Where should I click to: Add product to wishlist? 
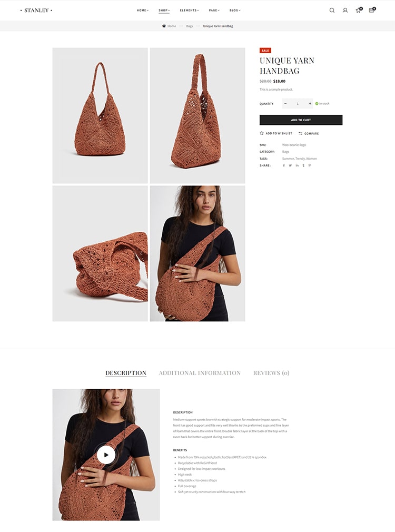point(275,133)
